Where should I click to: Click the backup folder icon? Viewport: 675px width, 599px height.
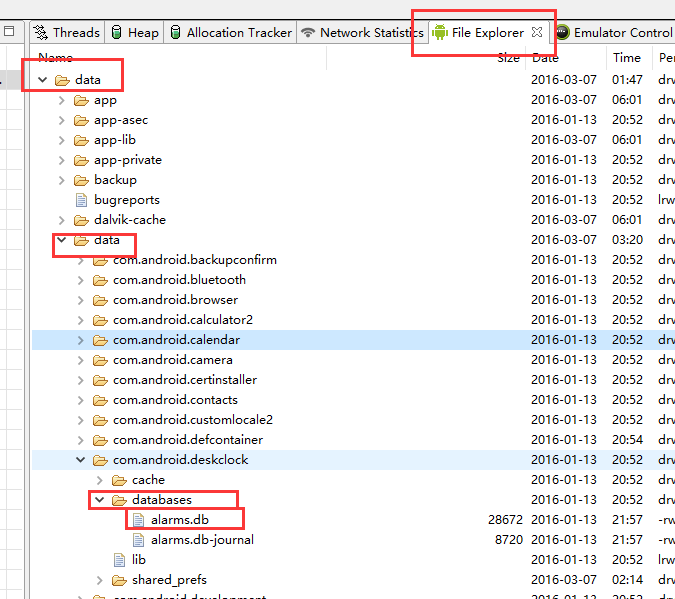click(81, 180)
